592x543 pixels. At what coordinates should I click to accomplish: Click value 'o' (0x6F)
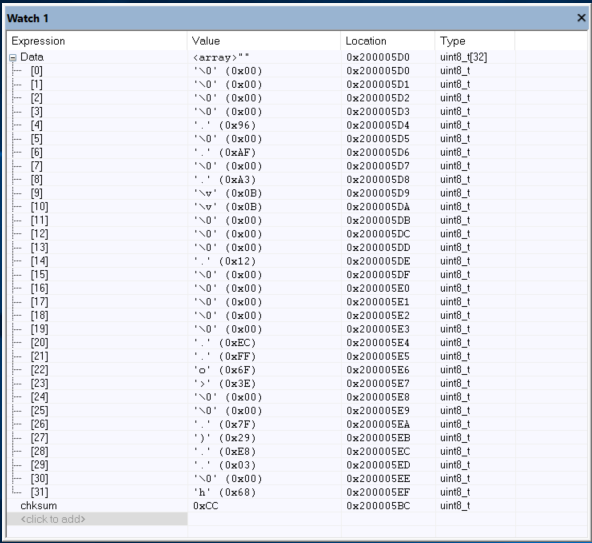click(x=224, y=370)
